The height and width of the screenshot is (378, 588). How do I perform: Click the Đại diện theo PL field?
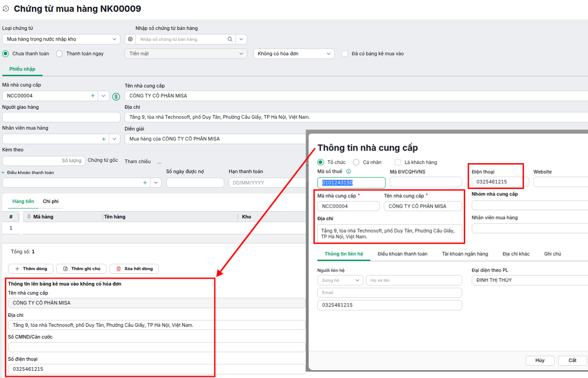point(530,280)
